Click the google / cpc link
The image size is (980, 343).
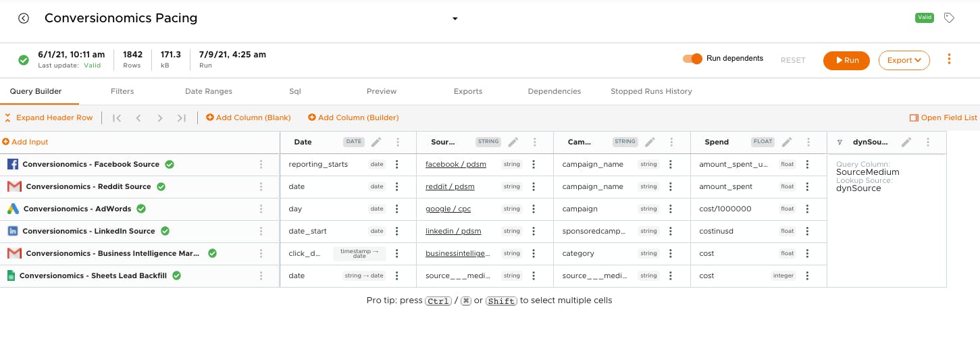click(448, 209)
